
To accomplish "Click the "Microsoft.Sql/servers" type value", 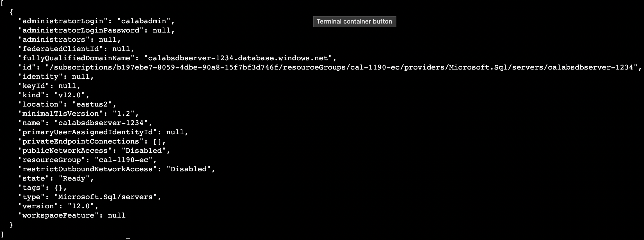I will (106, 197).
